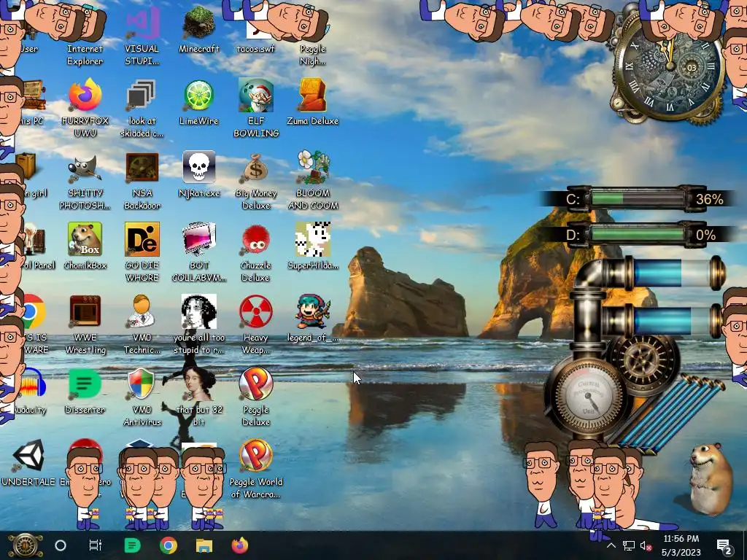This screenshot has height=560, width=747.
Task: Show hidden system tray icons
Action: 611,545
